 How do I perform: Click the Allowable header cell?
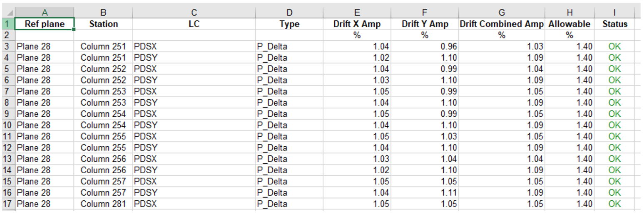point(569,24)
